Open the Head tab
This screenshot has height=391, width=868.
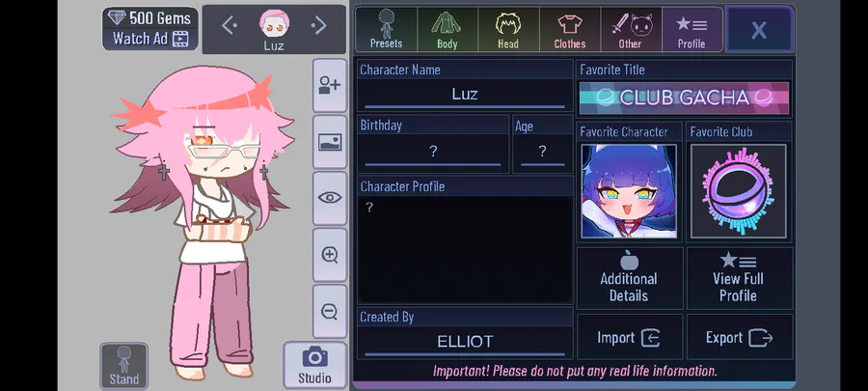pos(508,29)
